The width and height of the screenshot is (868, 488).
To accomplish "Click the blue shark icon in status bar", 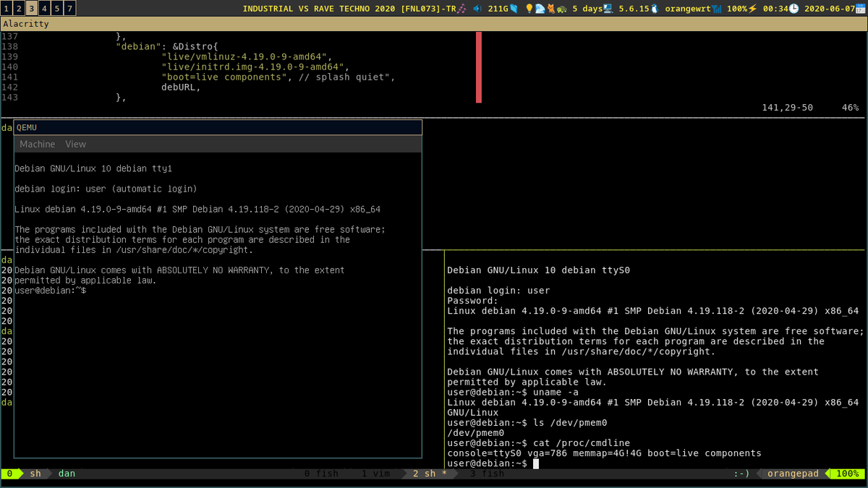I will click(539, 9).
